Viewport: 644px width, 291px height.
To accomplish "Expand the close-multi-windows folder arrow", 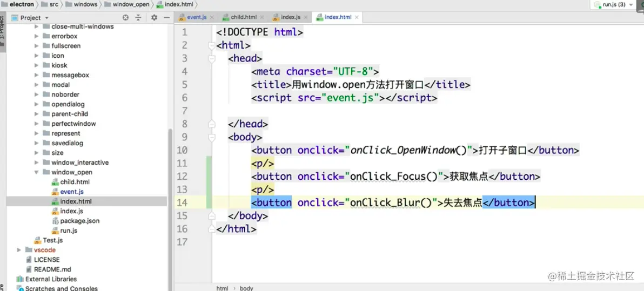I will (x=36, y=26).
